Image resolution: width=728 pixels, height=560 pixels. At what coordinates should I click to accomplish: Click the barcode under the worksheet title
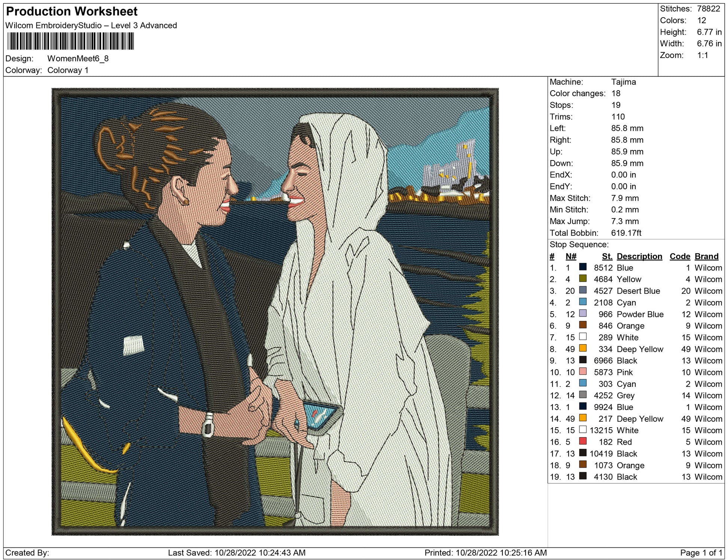coord(70,41)
